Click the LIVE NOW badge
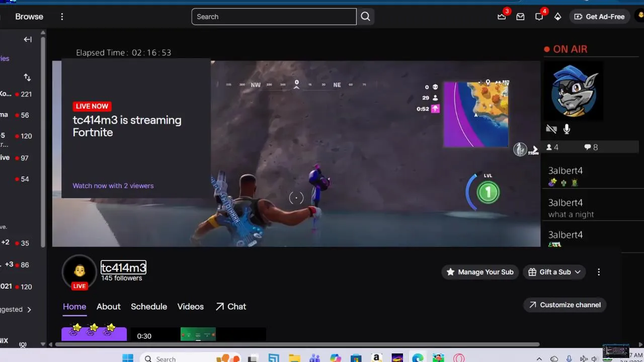The width and height of the screenshot is (644, 362). click(92, 106)
